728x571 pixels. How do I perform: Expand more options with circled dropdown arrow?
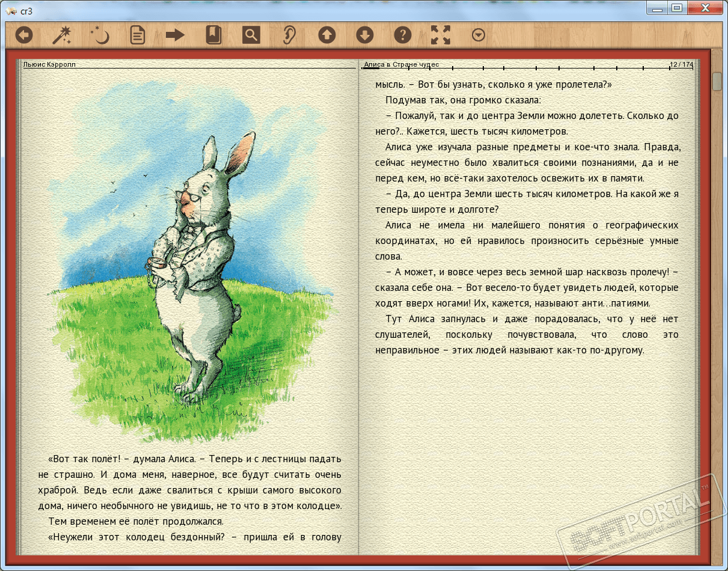(x=479, y=35)
